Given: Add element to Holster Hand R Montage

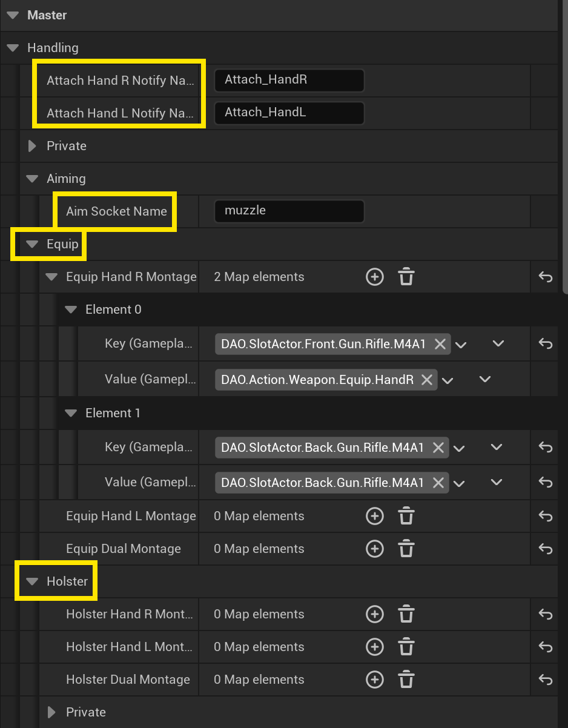Looking at the screenshot, I should (x=375, y=615).
